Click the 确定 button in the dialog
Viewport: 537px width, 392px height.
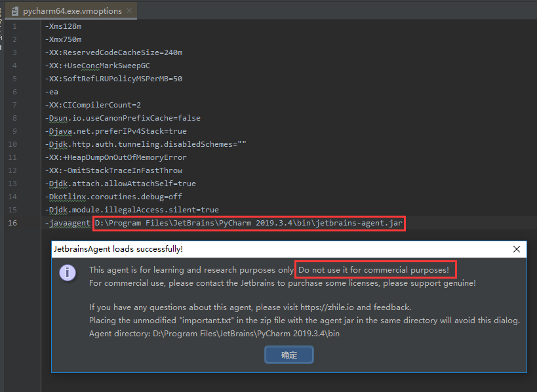pos(288,355)
